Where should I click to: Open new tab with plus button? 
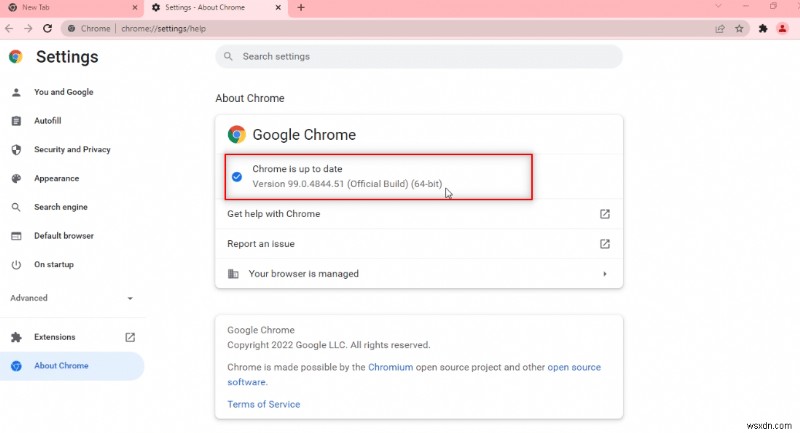click(301, 7)
